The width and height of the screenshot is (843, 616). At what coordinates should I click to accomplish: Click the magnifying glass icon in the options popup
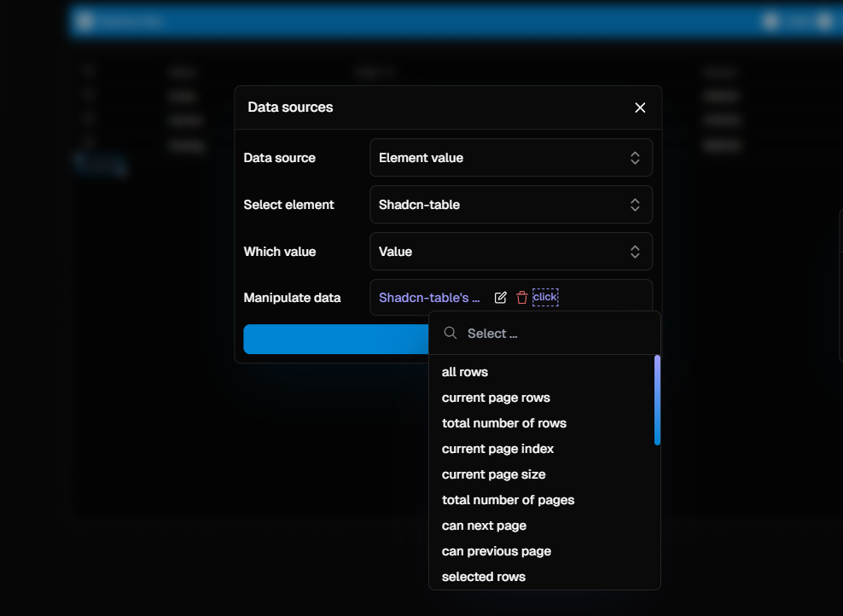(x=450, y=333)
